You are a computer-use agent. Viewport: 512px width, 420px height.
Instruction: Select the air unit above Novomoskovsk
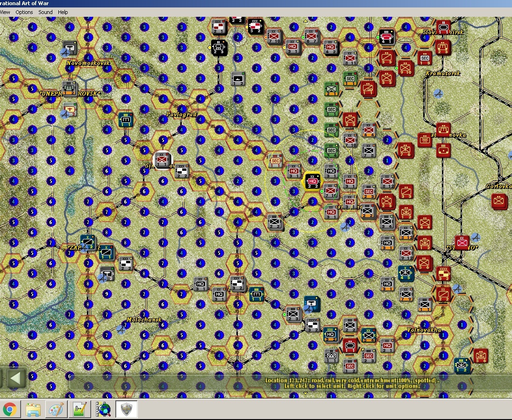tap(70, 49)
